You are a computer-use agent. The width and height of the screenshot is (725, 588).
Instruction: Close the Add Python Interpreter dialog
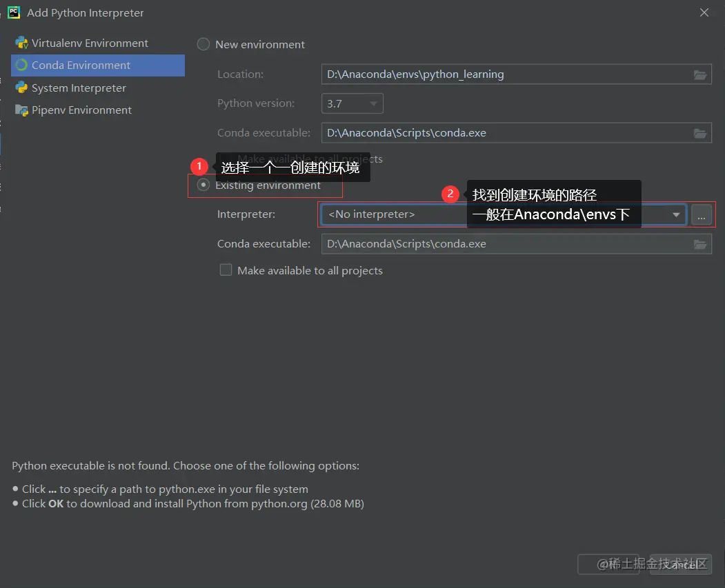coord(704,12)
